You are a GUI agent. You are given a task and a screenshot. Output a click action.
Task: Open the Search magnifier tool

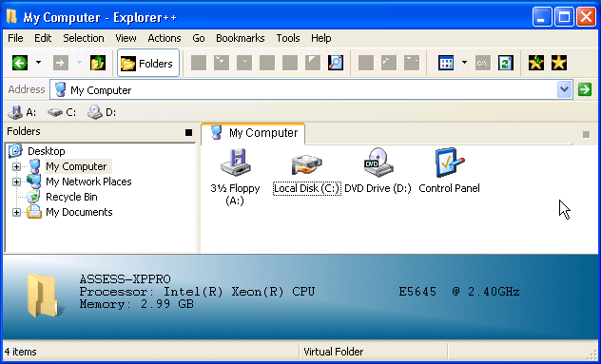336,63
